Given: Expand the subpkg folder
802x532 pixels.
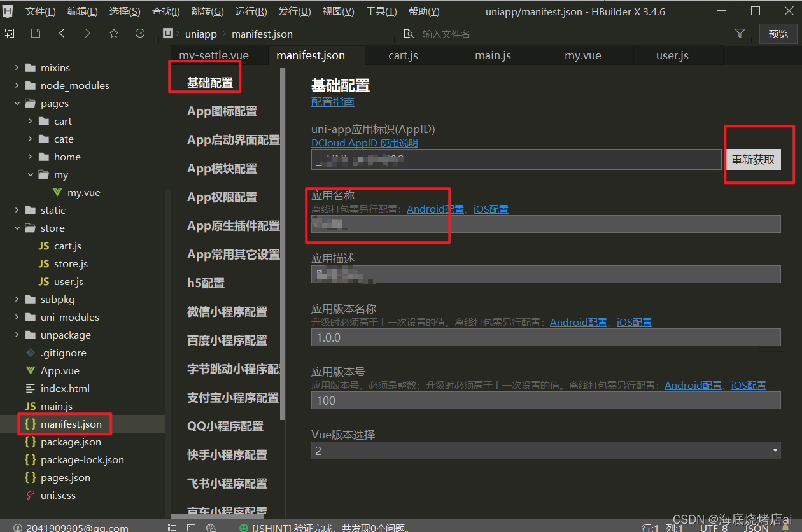Looking at the screenshot, I should coord(17,299).
